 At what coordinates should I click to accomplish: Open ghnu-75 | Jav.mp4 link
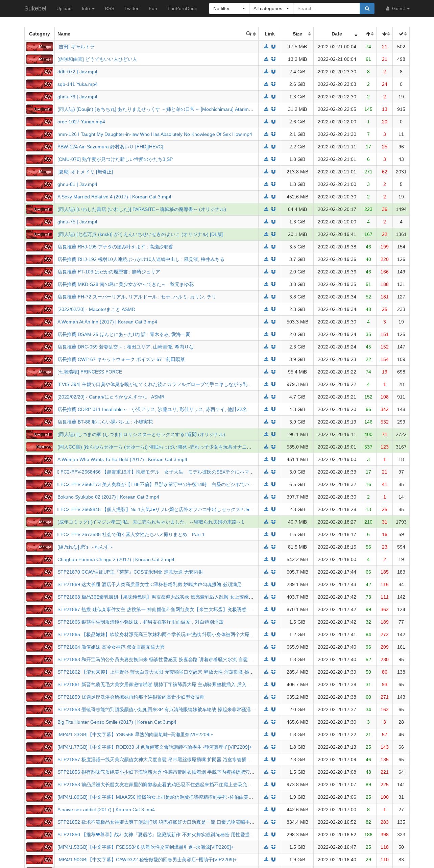click(77, 222)
